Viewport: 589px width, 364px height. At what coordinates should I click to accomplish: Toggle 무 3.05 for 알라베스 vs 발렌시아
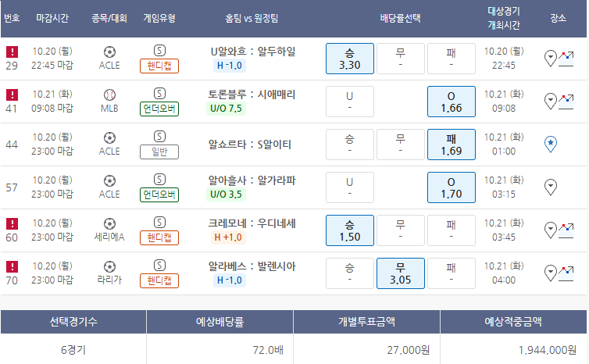[401, 273]
